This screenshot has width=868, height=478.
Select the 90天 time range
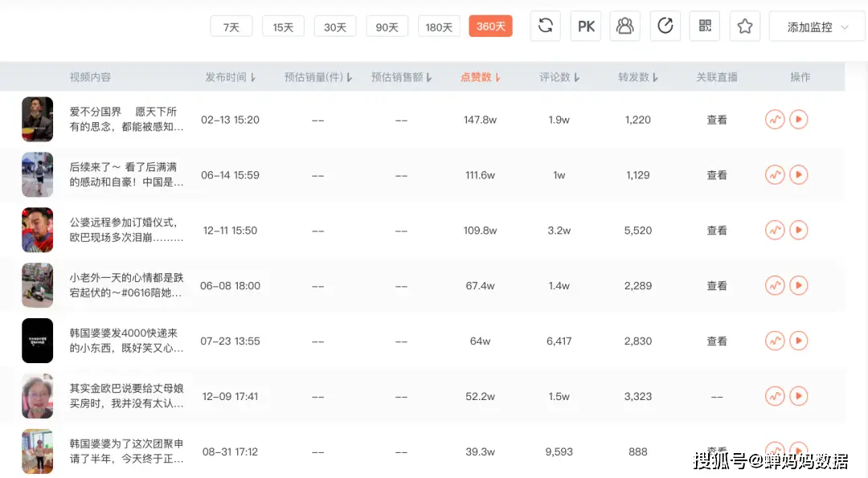pos(387,27)
